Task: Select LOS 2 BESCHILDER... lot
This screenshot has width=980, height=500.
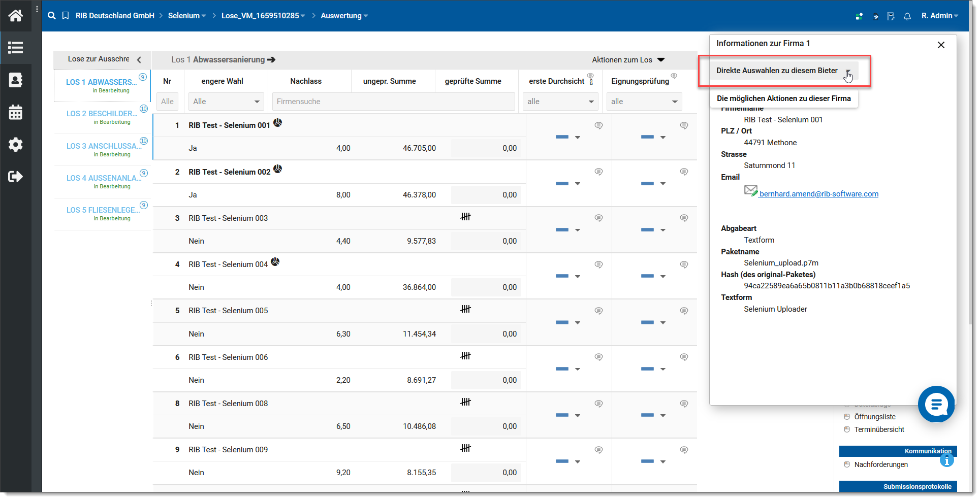Action: [102, 117]
